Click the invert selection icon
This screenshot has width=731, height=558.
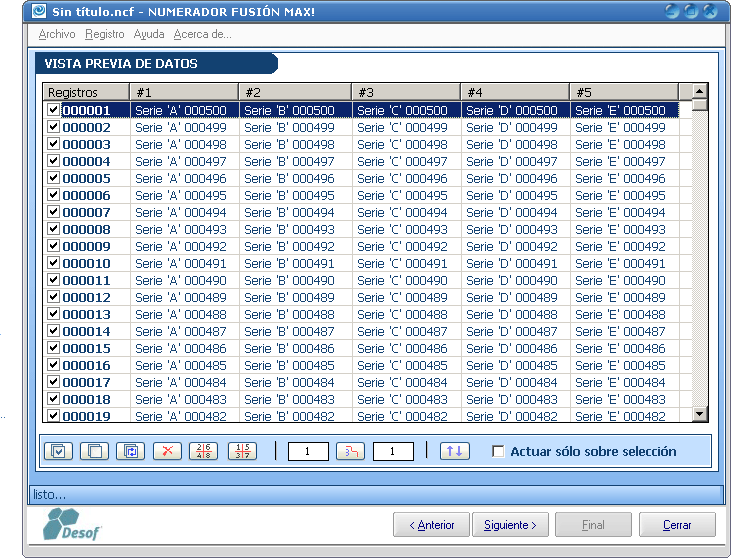[x=131, y=451]
